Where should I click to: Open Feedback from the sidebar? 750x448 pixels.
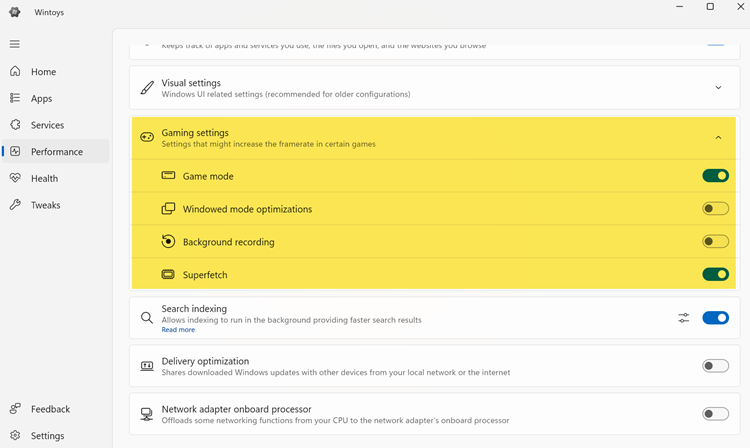tap(50, 409)
